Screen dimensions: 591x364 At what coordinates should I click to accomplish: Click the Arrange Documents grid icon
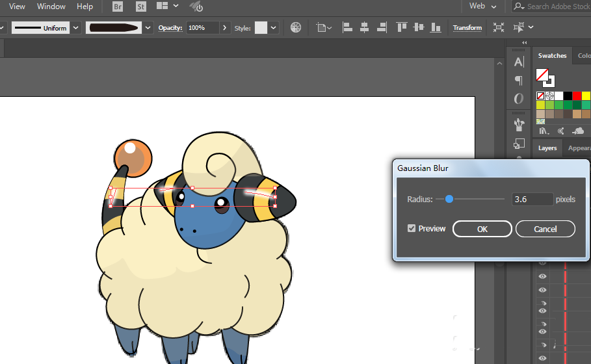[162, 6]
